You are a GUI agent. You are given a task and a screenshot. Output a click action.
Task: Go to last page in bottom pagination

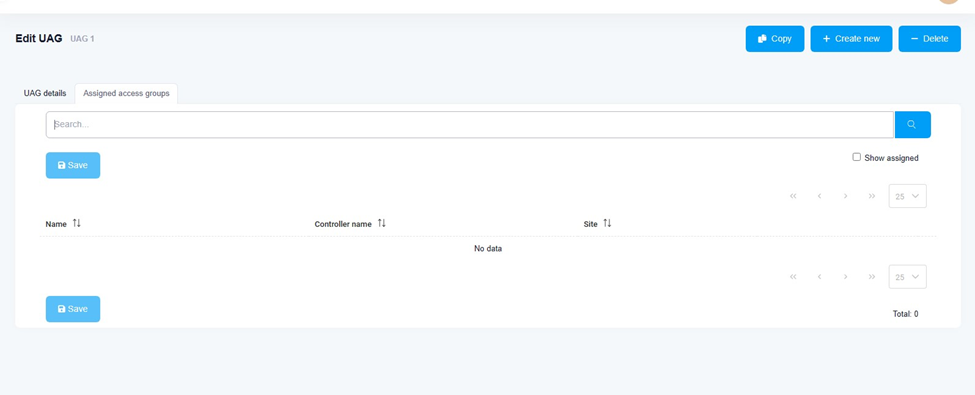(x=872, y=277)
